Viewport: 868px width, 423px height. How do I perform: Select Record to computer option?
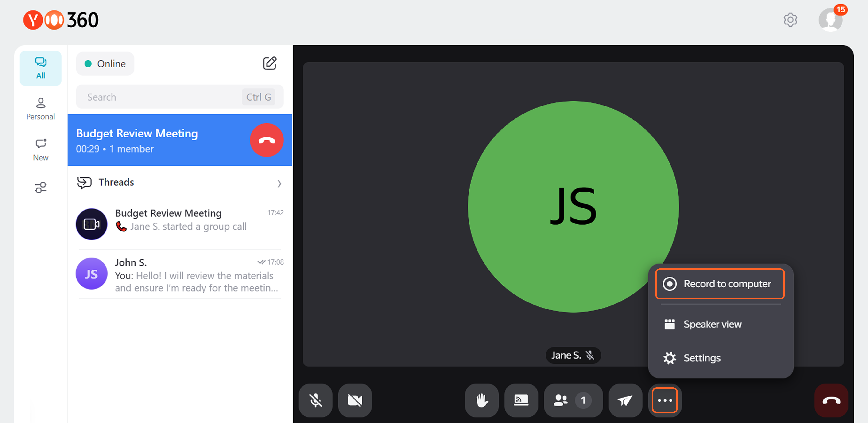720,284
